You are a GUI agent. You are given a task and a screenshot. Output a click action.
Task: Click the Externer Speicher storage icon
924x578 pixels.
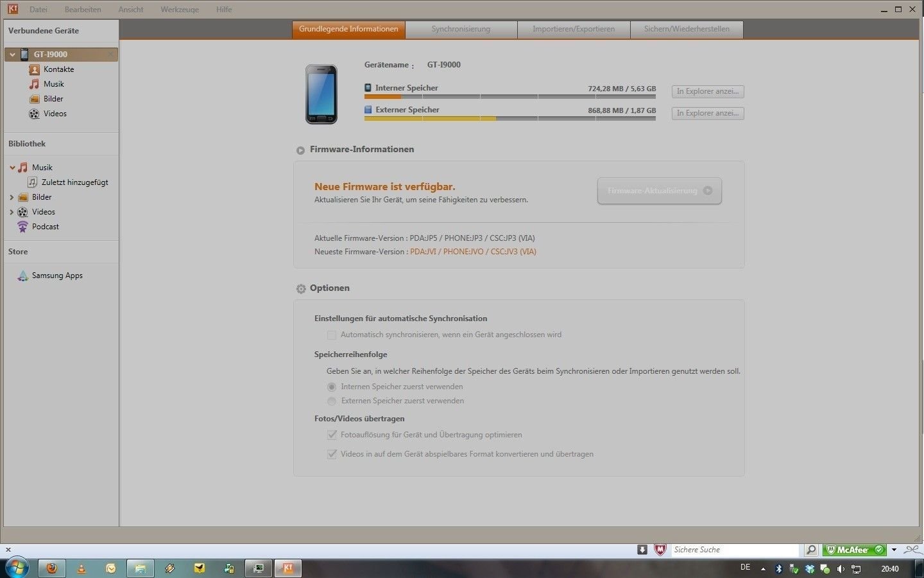tap(368, 109)
